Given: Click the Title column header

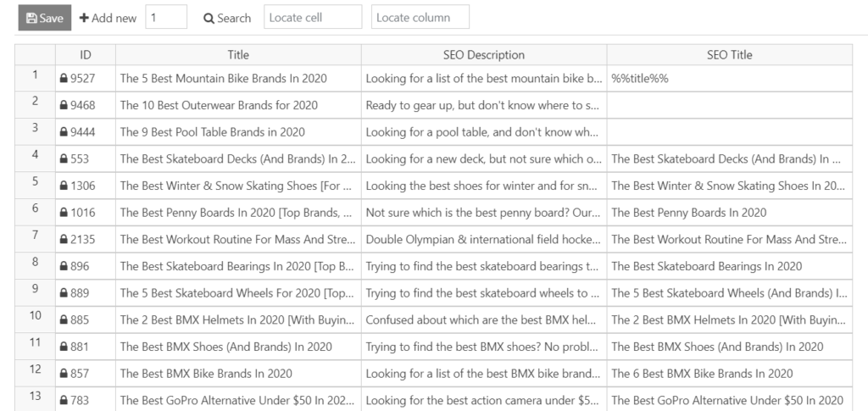Looking at the screenshot, I should click(x=238, y=55).
